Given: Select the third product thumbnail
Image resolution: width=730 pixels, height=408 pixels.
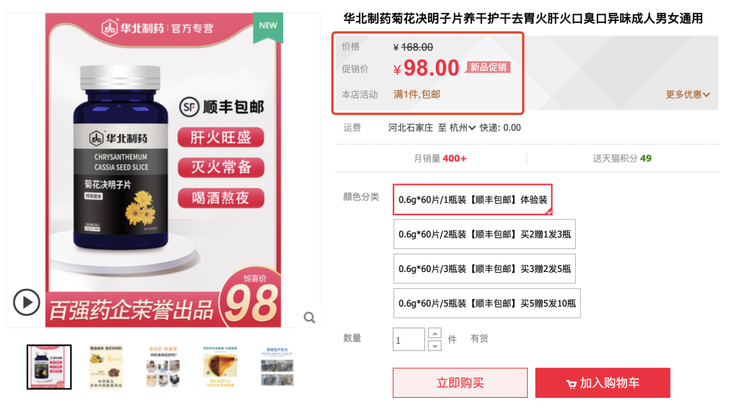Looking at the screenshot, I should 159,367.
